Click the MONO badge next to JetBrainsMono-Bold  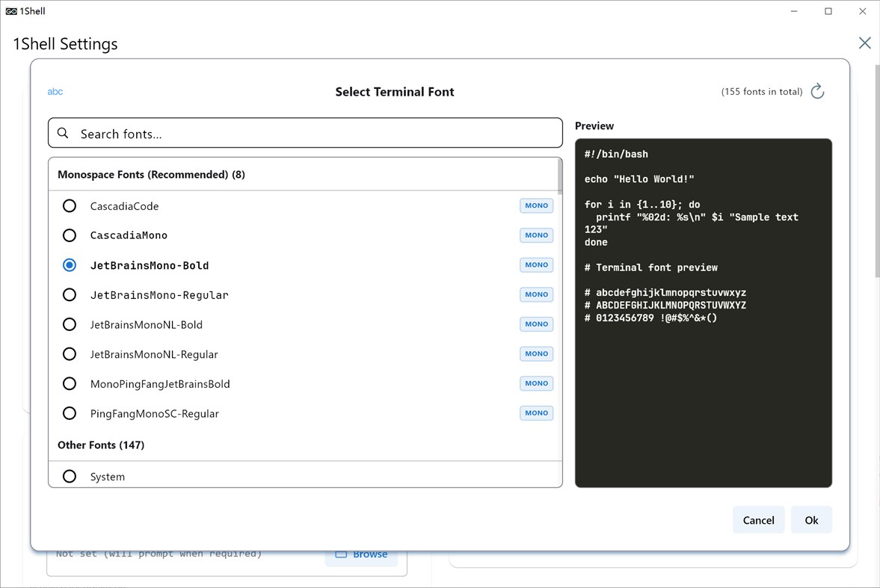pyautogui.click(x=537, y=264)
